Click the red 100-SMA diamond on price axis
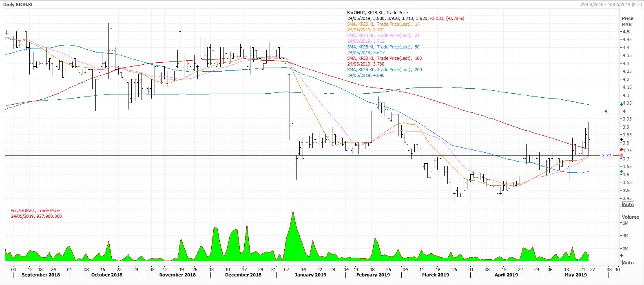 (621, 149)
